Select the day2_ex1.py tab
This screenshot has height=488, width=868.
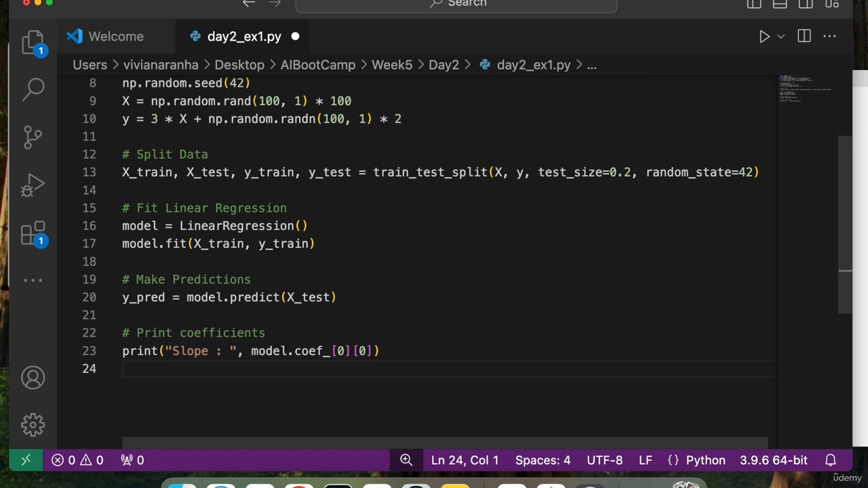pos(243,37)
